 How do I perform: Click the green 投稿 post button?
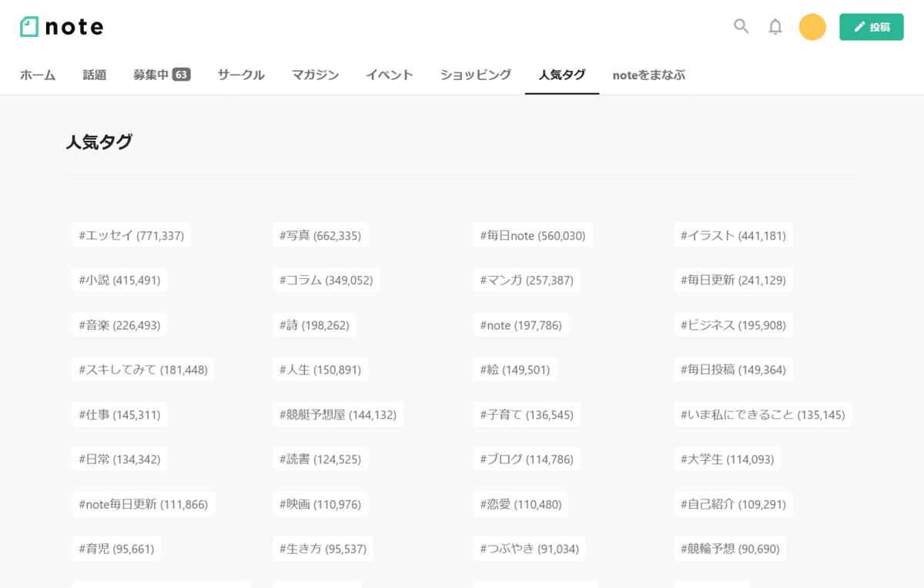(x=872, y=27)
